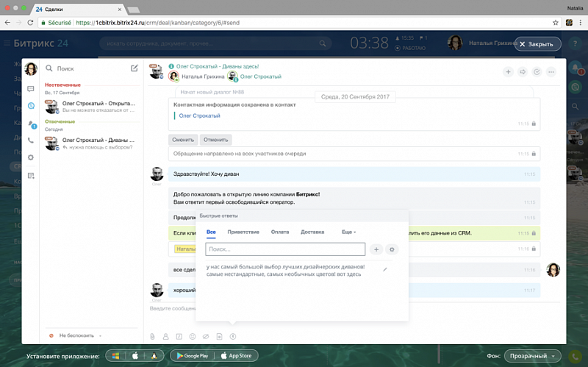Click the quick answers 'Поиск...' search field
This screenshot has height=367, width=588.
pyautogui.click(x=285, y=249)
